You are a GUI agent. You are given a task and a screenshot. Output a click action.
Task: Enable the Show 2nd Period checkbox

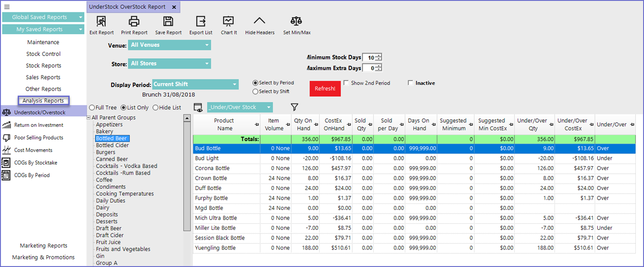346,83
